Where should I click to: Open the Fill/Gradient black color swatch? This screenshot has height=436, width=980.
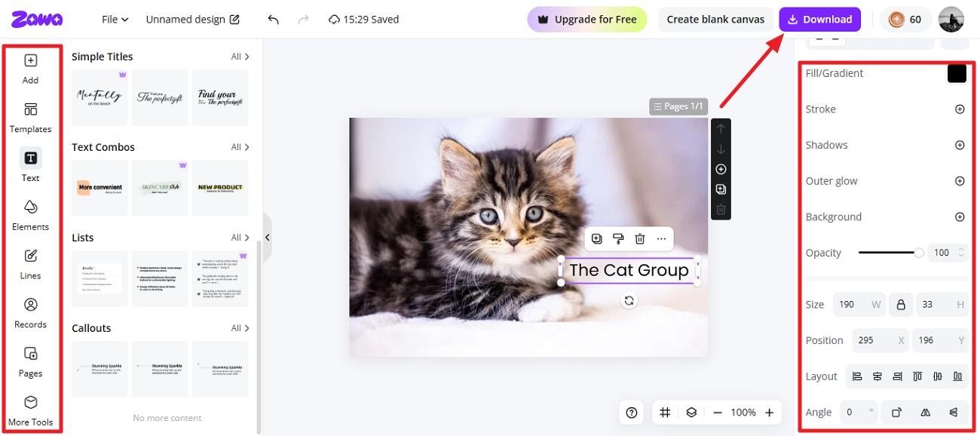(957, 73)
